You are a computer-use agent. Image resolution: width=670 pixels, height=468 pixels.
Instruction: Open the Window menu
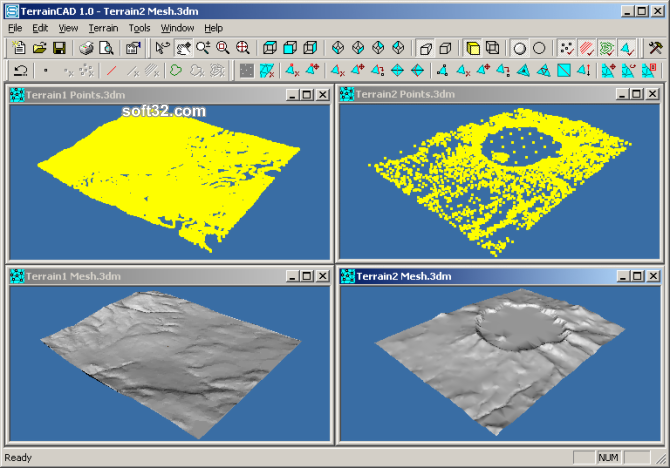(x=178, y=28)
